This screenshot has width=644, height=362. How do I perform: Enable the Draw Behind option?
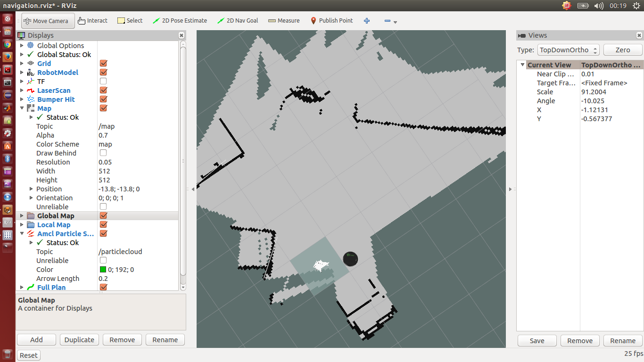[x=103, y=153]
